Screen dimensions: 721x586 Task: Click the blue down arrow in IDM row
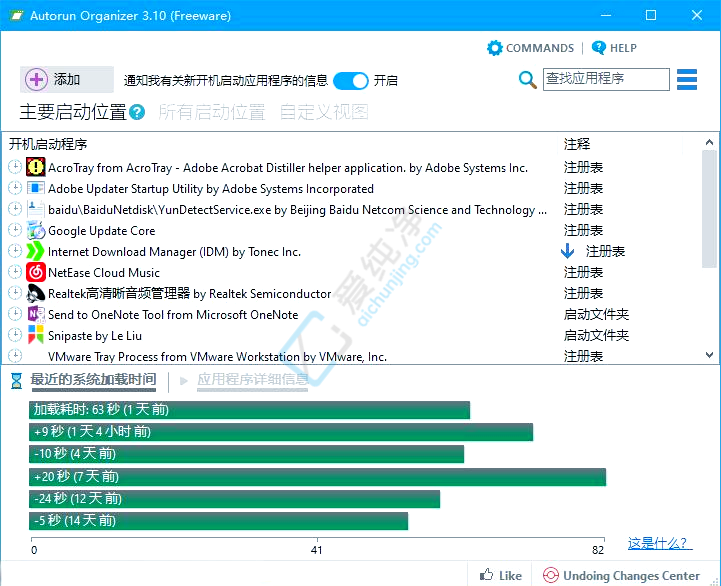coord(567,251)
